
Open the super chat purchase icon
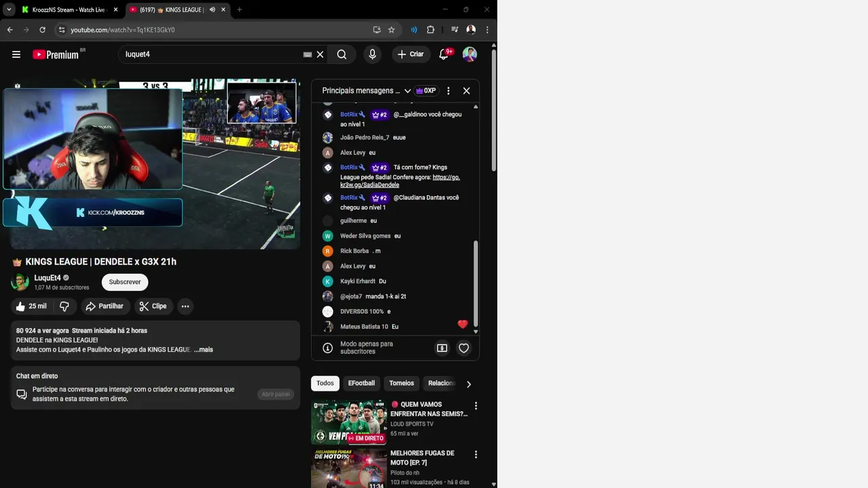click(442, 348)
